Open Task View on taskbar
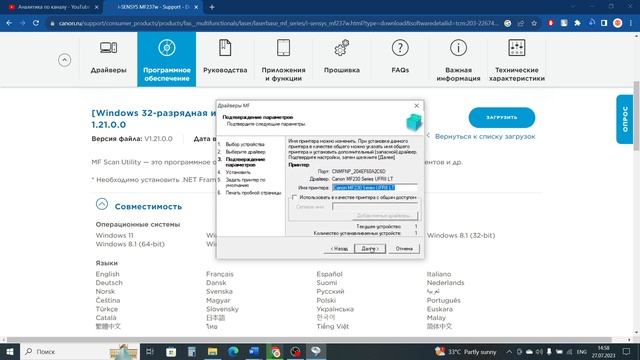 point(150,351)
